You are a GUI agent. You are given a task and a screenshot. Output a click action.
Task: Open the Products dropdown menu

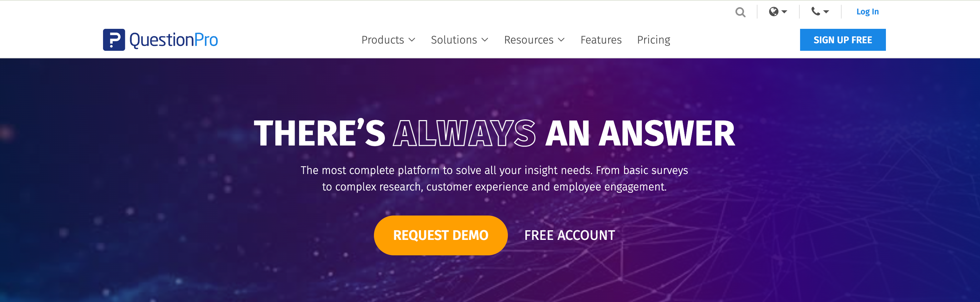click(388, 39)
